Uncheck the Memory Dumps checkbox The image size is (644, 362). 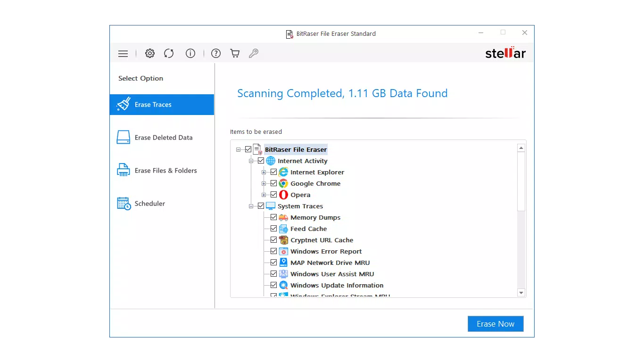274,217
